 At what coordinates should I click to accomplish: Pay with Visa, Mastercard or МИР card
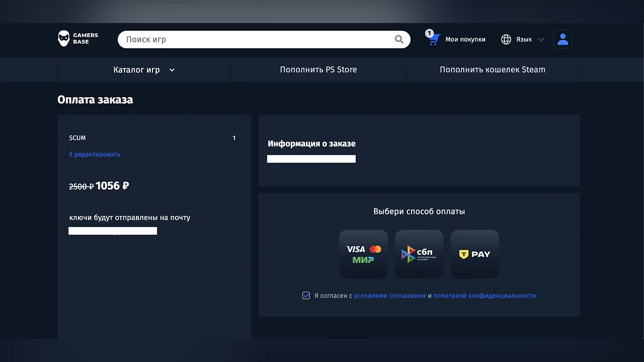[363, 254]
